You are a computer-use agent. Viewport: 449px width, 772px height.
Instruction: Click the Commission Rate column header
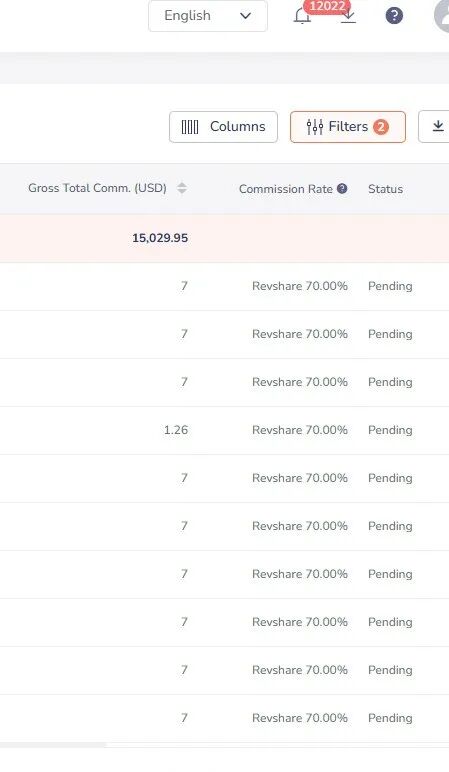(x=286, y=189)
